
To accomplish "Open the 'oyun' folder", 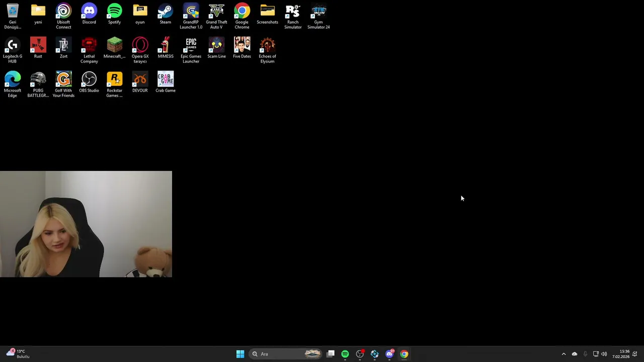I will pos(140,15).
